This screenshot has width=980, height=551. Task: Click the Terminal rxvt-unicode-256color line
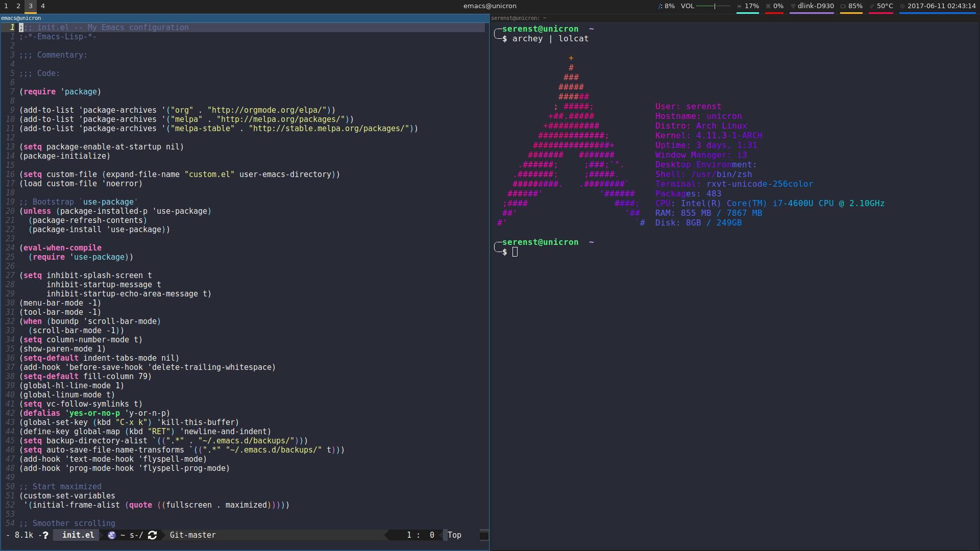[734, 184]
